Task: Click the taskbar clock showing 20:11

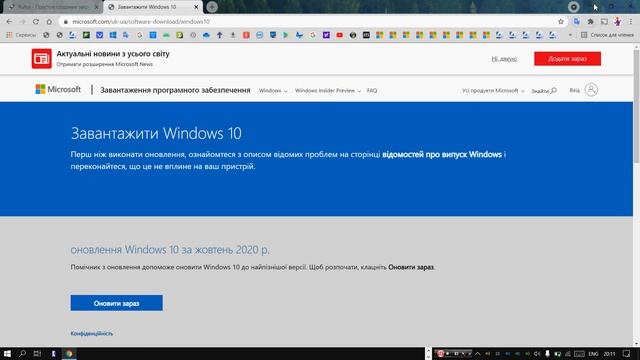Action: (x=609, y=354)
